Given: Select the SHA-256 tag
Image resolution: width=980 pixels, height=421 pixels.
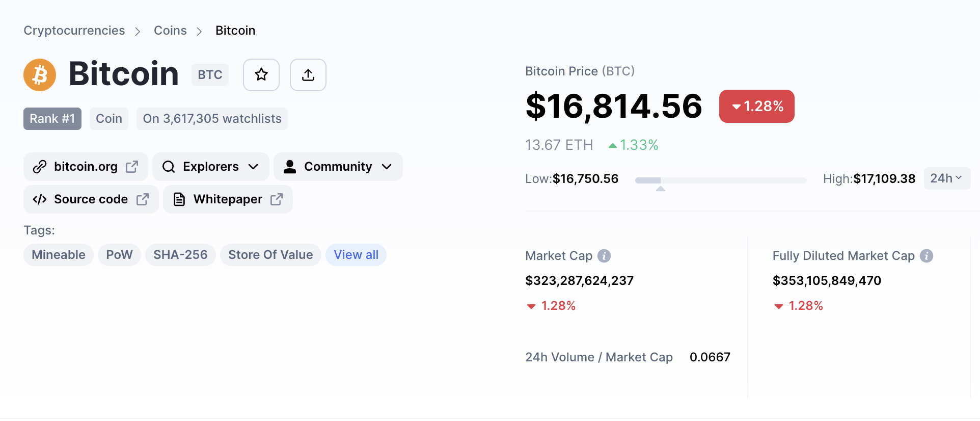Looking at the screenshot, I should (x=180, y=255).
